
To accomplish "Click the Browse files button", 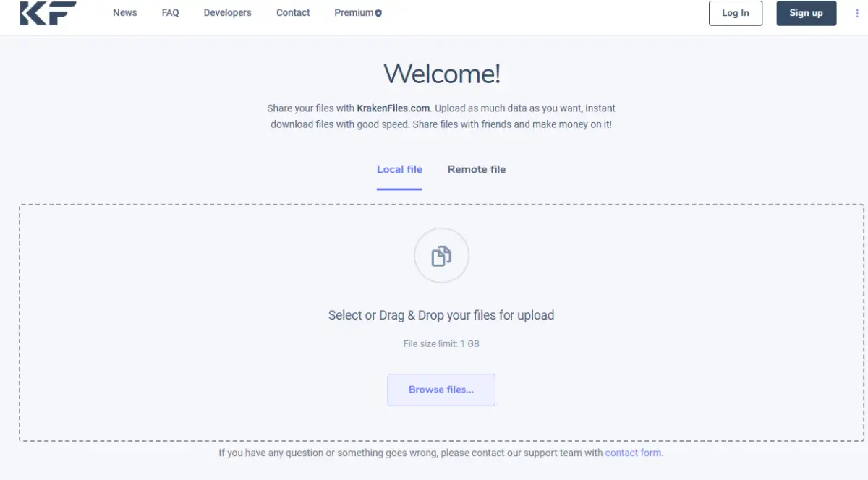I will 441,390.
